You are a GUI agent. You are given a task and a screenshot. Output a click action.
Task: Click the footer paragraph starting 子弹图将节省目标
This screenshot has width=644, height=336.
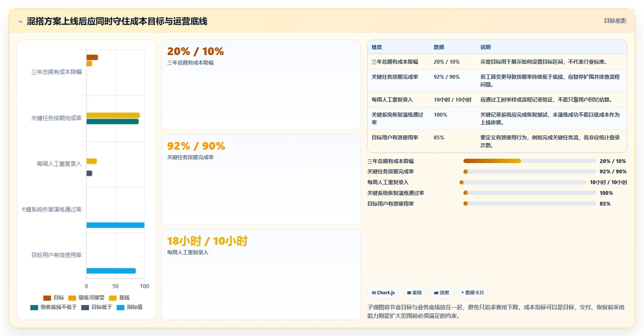(x=496, y=311)
